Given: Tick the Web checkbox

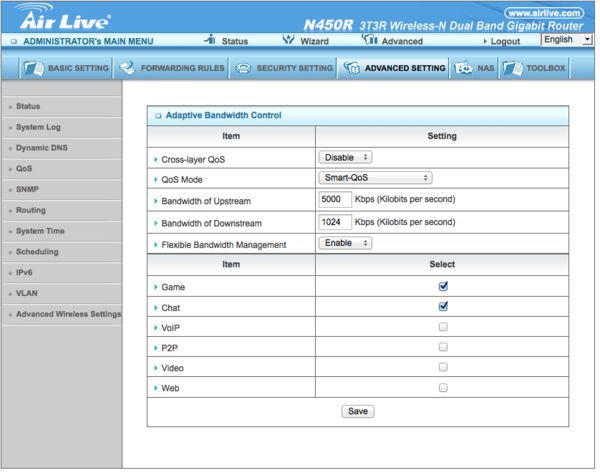Looking at the screenshot, I should click(x=443, y=388).
